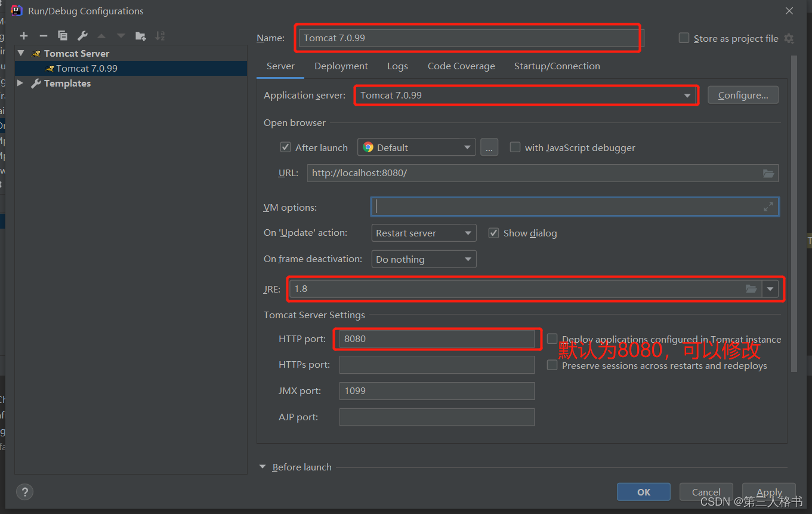Image resolution: width=812 pixels, height=514 pixels.
Task: Check Preserve sessions across restarts and redeploys
Action: (552, 365)
